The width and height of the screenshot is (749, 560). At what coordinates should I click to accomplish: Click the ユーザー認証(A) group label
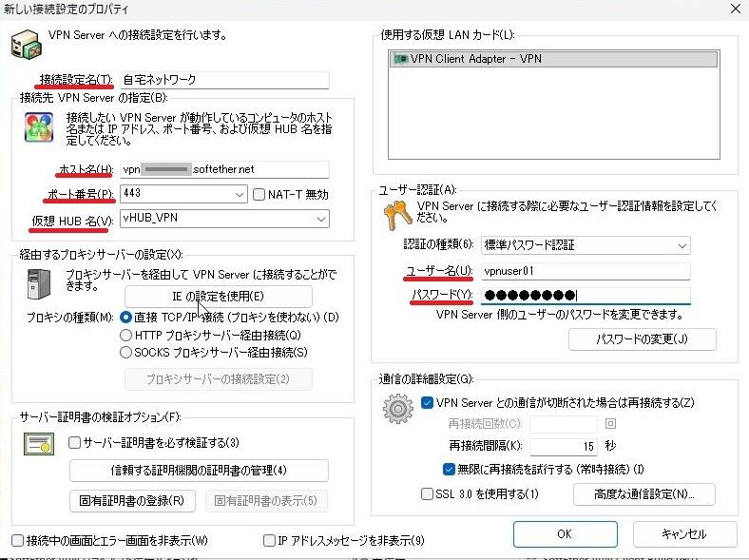417,190
